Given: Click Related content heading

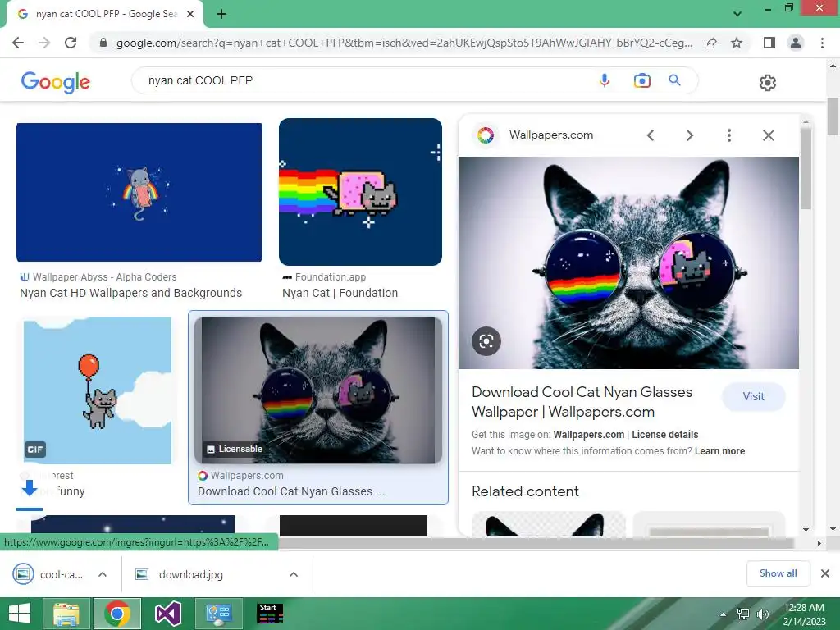Looking at the screenshot, I should 525,491.
